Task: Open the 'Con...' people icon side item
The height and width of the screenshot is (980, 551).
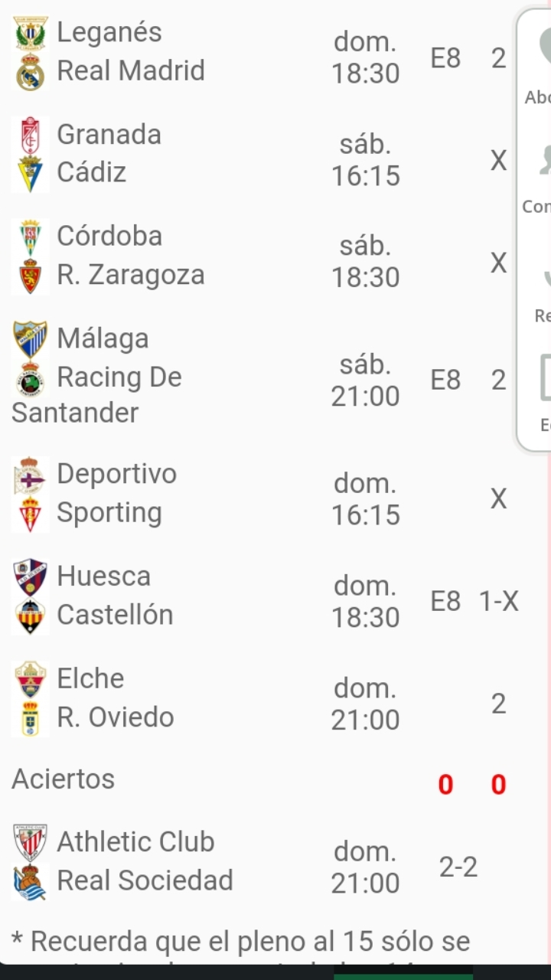Action: [537, 176]
